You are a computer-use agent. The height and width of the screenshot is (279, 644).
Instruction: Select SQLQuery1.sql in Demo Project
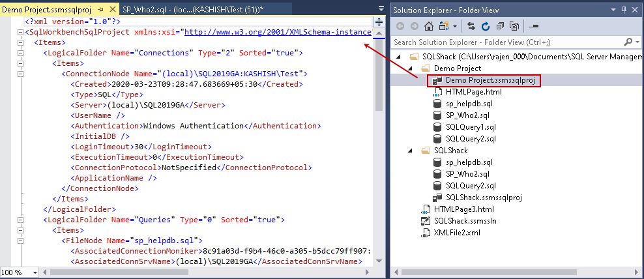pyautogui.click(x=471, y=127)
